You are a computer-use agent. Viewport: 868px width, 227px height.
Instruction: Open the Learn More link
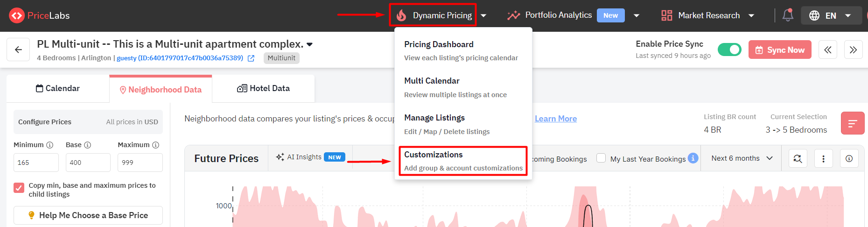click(556, 119)
